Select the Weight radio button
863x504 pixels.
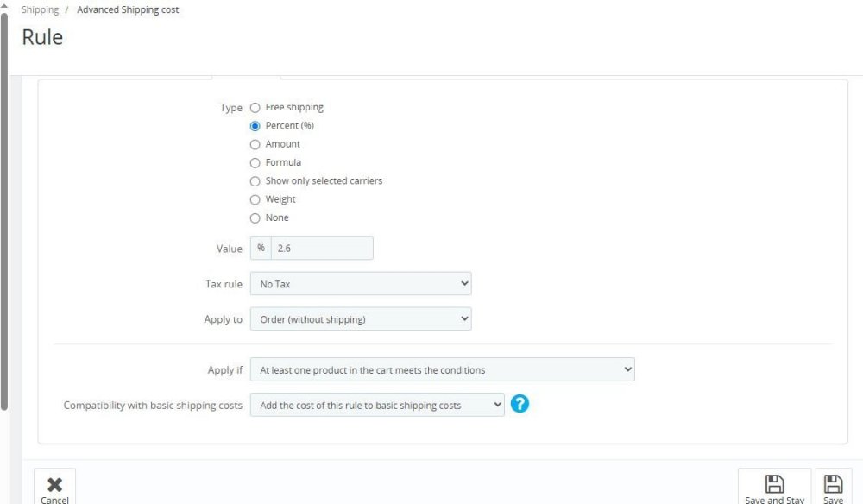pos(255,199)
